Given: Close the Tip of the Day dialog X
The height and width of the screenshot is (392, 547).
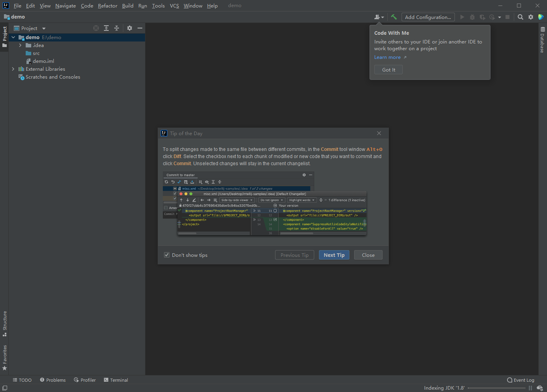Looking at the screenshot, I should coord(379,133).
